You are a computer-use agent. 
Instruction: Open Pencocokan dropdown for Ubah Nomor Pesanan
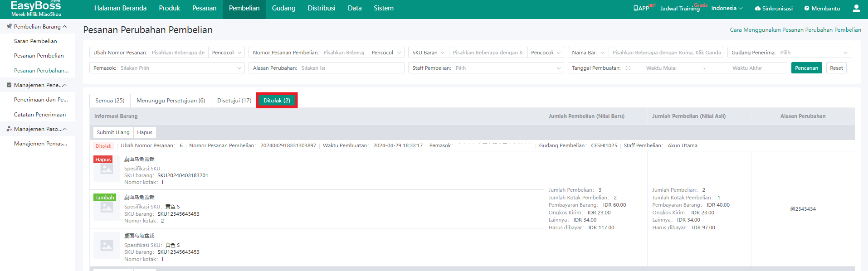tap(226, 53)
